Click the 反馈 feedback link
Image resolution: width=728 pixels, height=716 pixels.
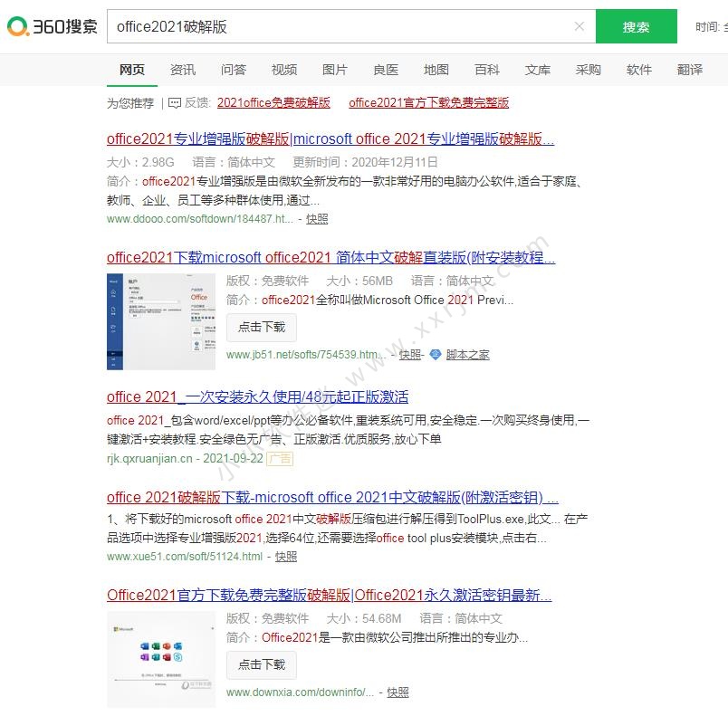tap(196, 102)
